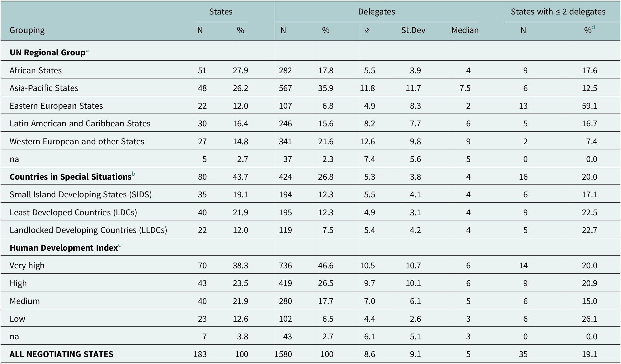Click the Eastern European States row label
The height and width of the screenshot is (364, 621).
[56, 106]
